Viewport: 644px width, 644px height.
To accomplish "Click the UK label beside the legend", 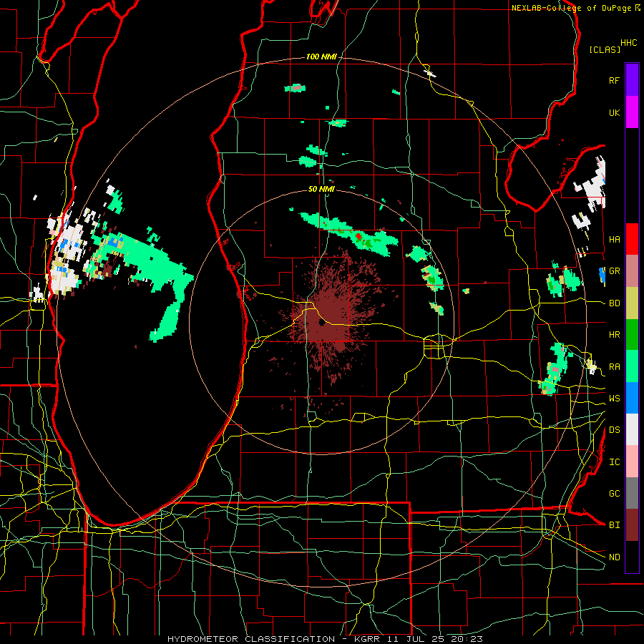I will 614,112.
